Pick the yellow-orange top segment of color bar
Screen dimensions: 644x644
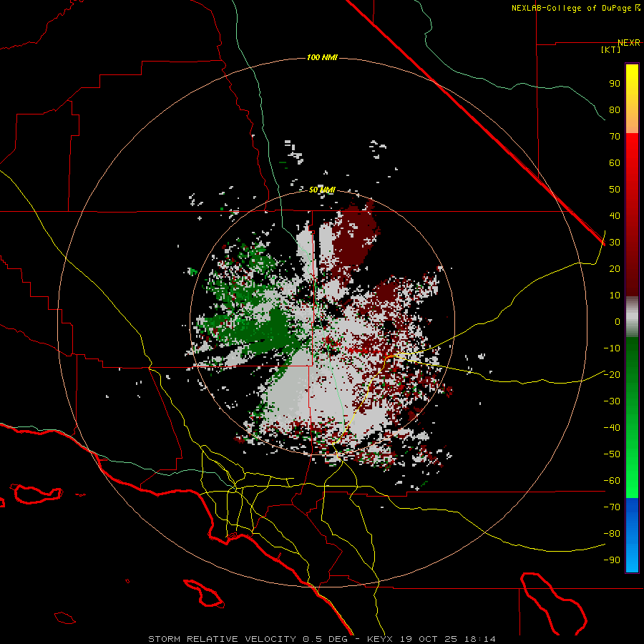pos(632,99)
